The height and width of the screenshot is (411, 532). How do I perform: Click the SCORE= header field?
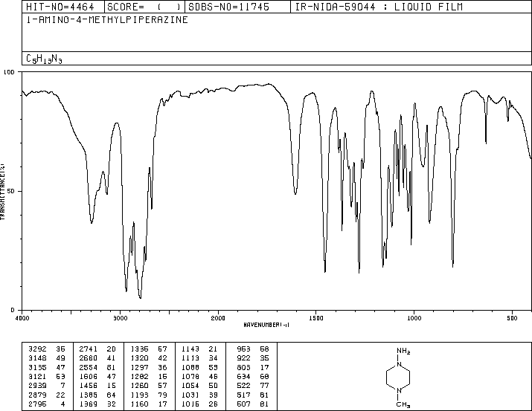(x=144, y=7)
